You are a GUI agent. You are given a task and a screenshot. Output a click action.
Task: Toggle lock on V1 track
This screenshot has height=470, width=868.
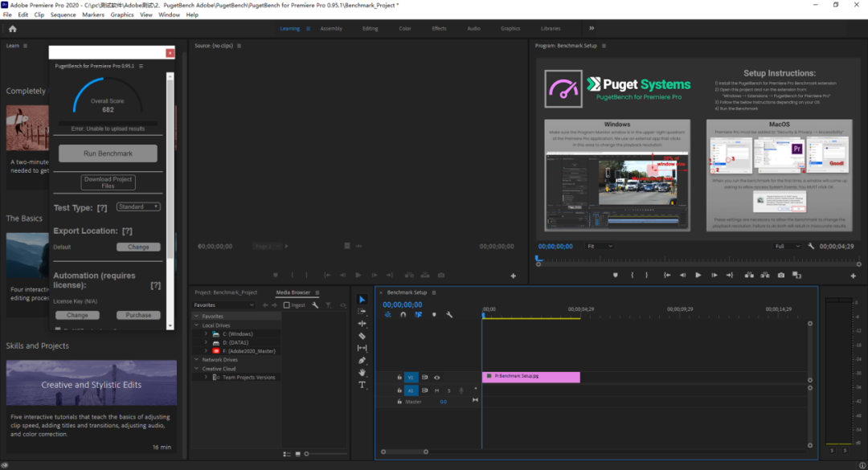coord(399,378)
